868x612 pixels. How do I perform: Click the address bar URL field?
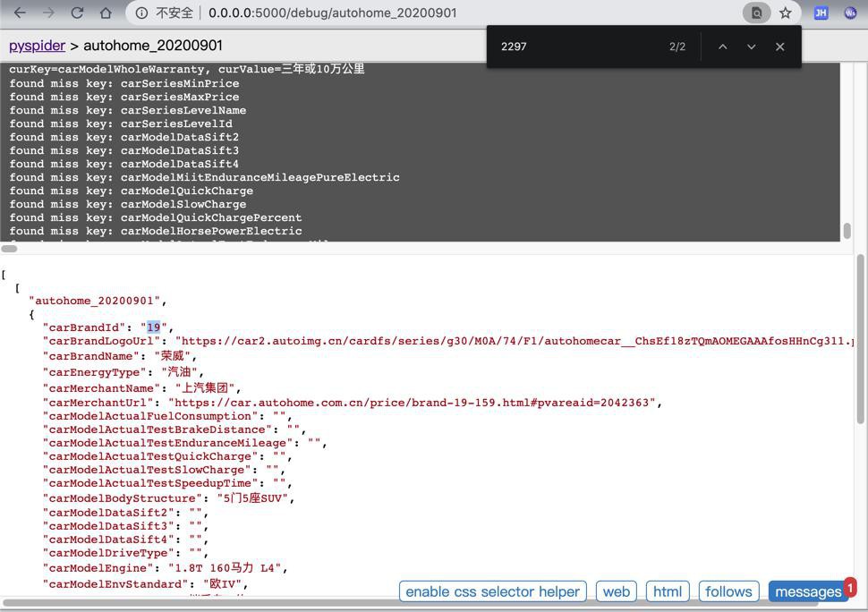(332, 13)
